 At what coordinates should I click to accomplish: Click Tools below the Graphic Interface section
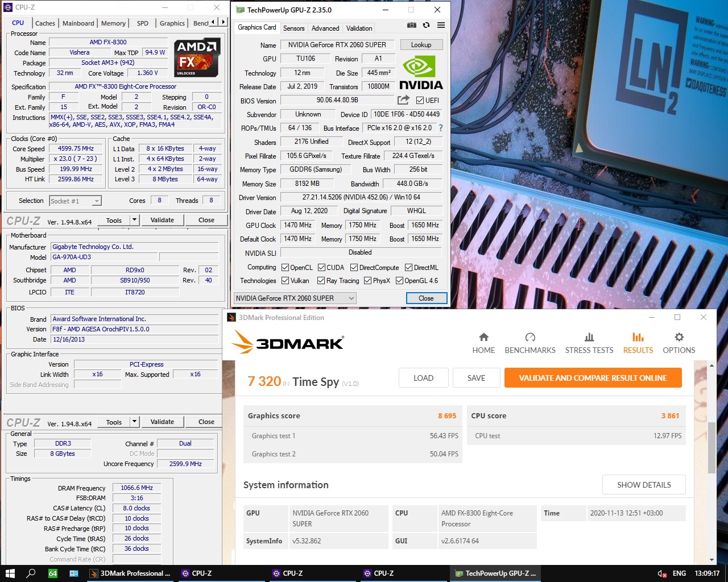(x=114, y=422)
